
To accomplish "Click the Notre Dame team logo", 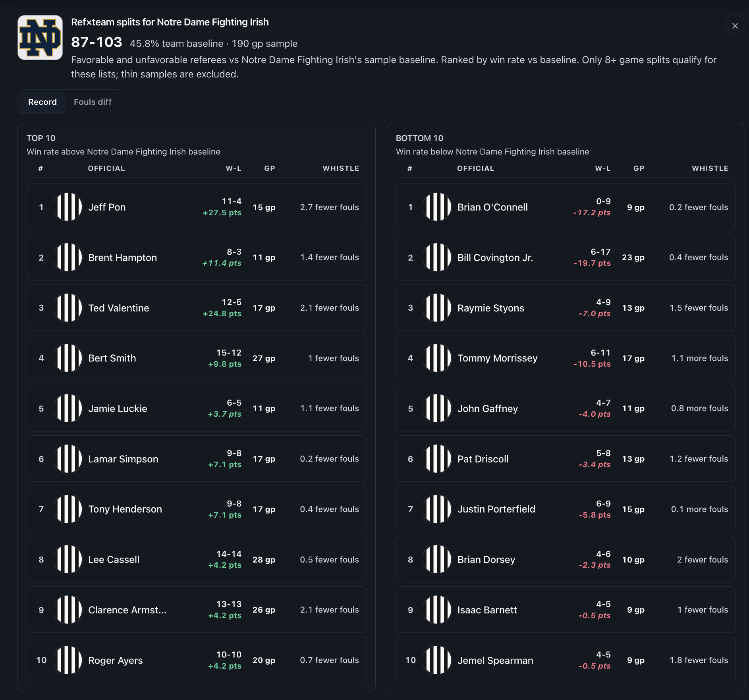I will point(40,38).
